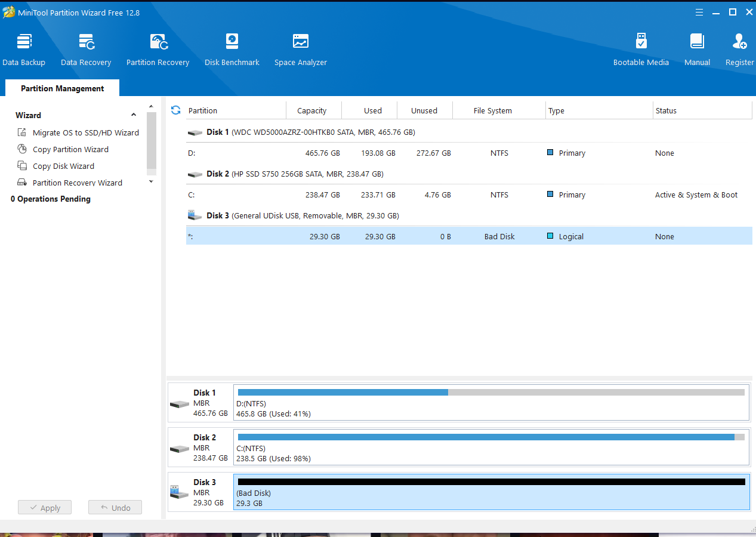This screenshot has width=756, height=537.
Task: Open Copy Disk Wizard link
Action: [x=63, y=166]
